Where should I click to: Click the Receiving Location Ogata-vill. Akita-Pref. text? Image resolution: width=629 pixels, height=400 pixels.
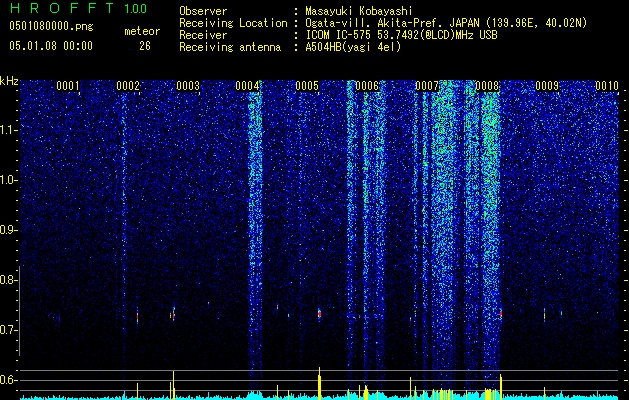point(446,23)
